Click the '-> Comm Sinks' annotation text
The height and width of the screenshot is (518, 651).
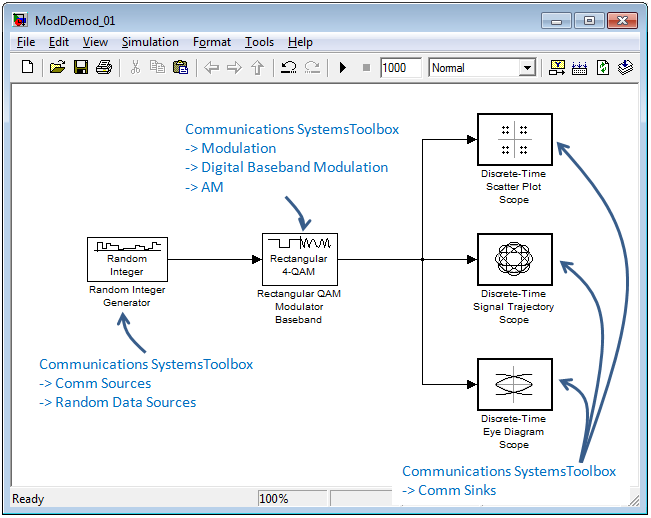tap(449, 490)
